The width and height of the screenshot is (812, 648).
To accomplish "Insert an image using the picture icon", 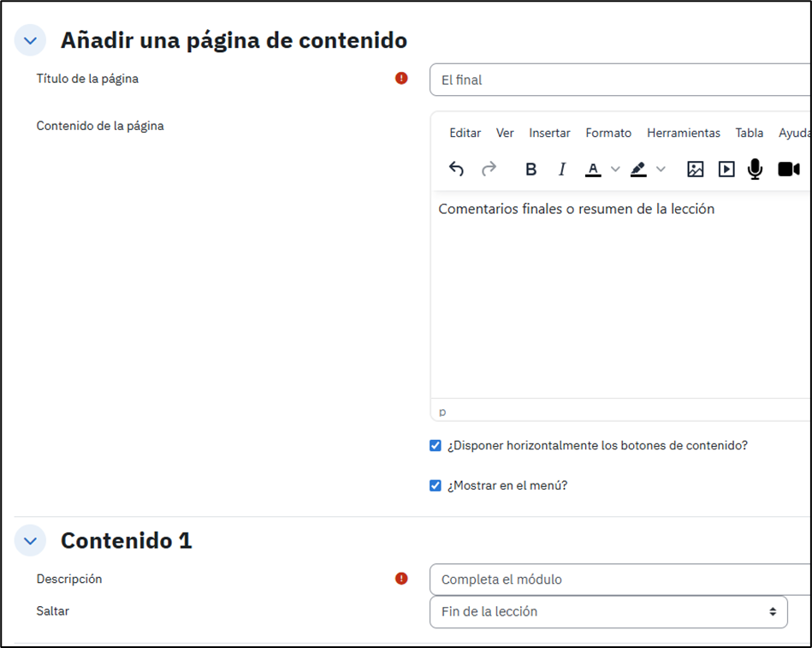I will click(x=695, y=169).
